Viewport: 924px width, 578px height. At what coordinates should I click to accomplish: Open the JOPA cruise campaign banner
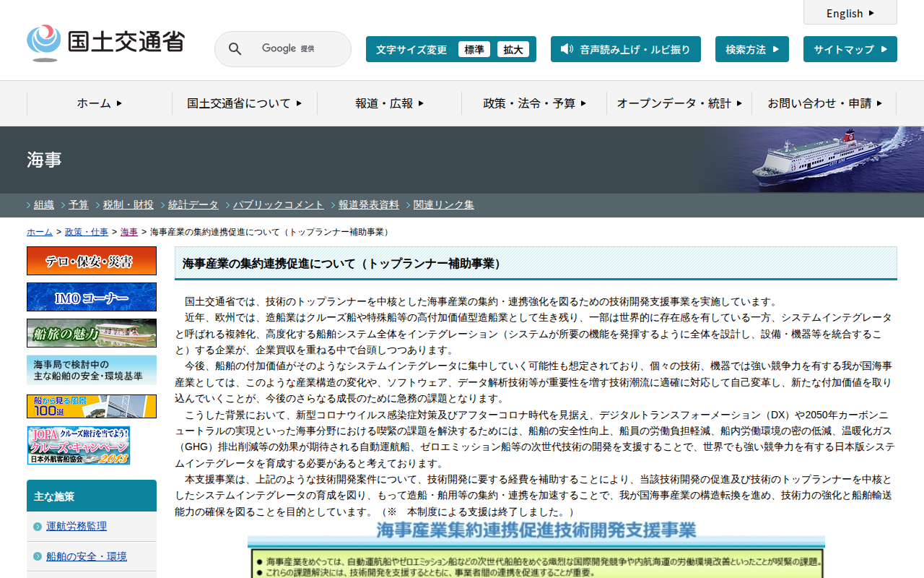pos(79,445)
